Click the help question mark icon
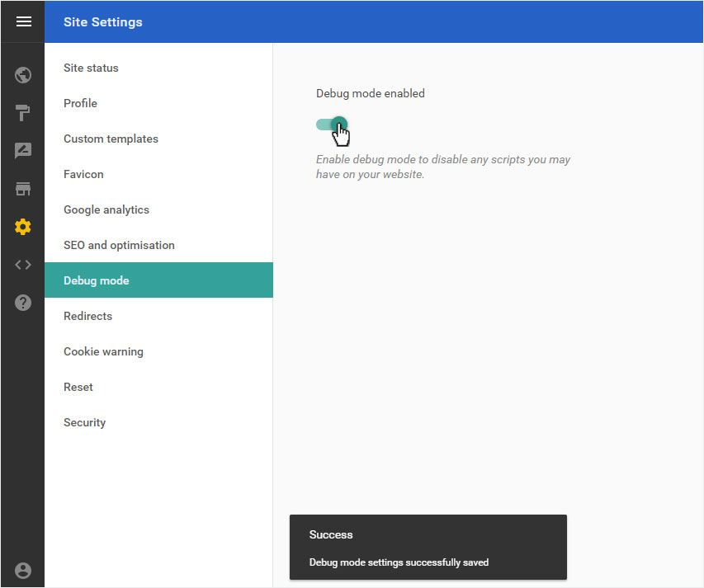The height and width of the screenshot is (588, 704). (x=23, y=303)
